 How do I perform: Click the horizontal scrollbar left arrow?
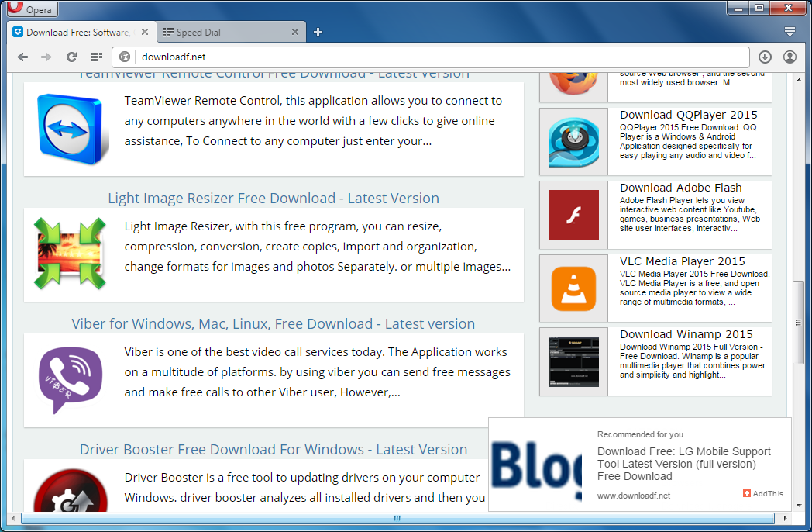13,518
